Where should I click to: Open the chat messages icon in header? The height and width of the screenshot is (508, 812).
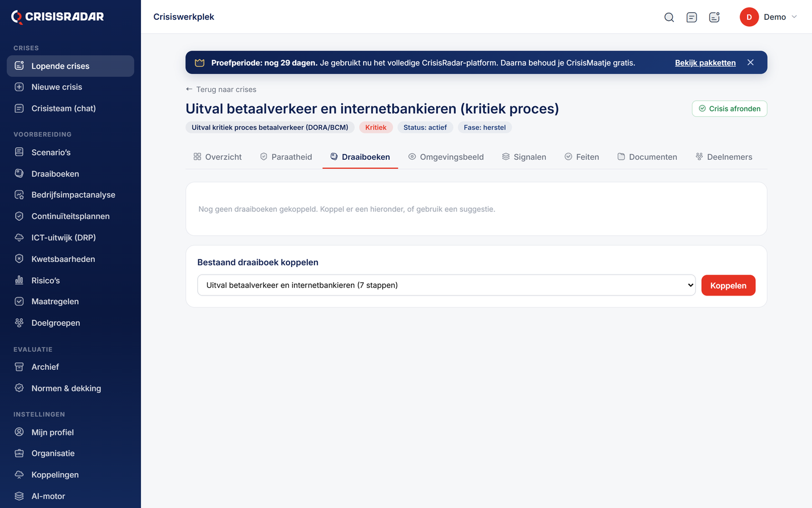coord(691,17)
